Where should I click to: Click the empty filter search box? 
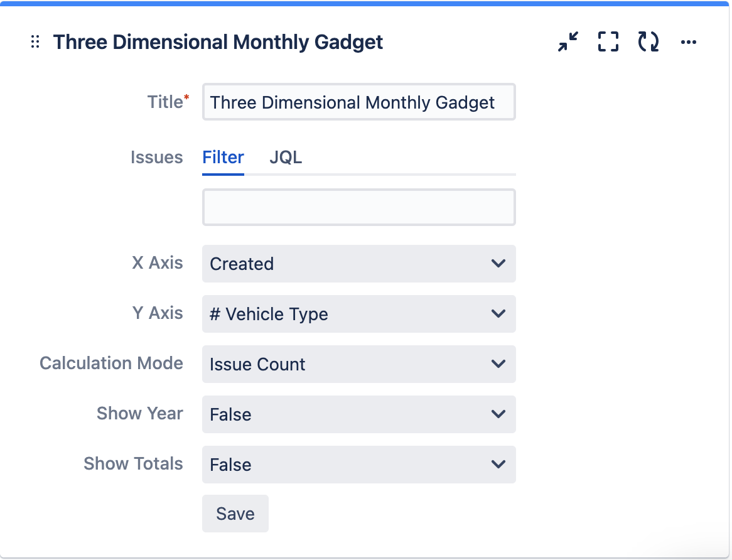click(358, 207)
